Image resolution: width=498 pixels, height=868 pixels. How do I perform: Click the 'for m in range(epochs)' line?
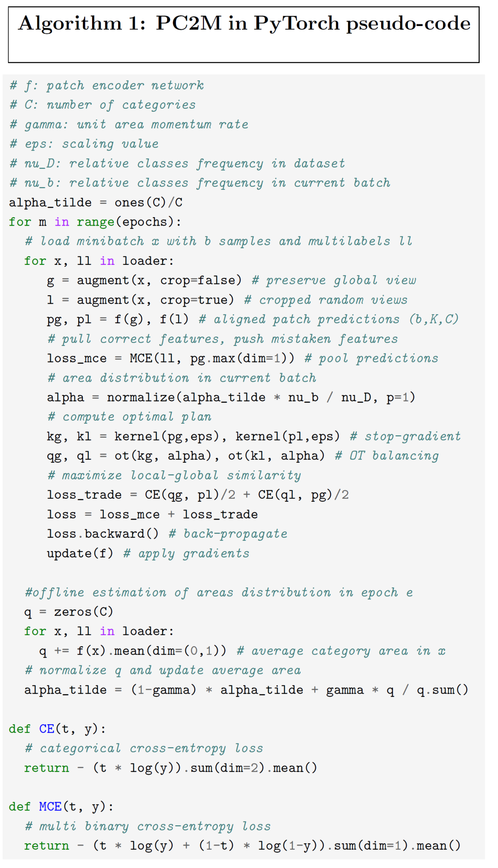95,222
